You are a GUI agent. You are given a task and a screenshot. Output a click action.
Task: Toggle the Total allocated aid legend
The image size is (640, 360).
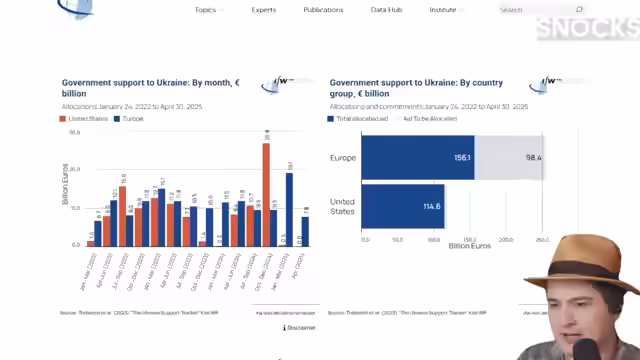coord(358,119)
